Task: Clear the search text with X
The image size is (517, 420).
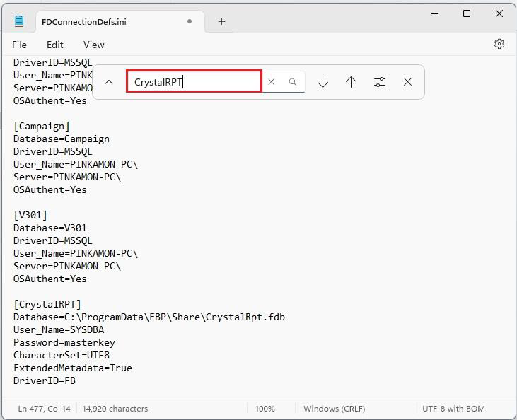Action: (271, 82)
